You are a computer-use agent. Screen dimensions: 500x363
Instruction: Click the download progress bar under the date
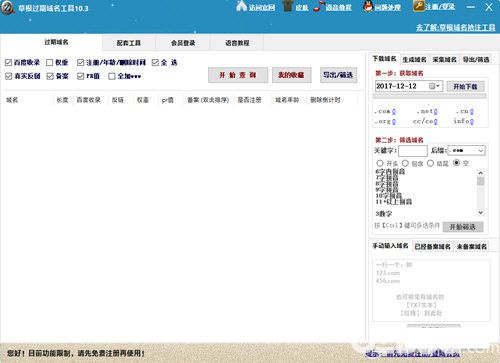429,96
